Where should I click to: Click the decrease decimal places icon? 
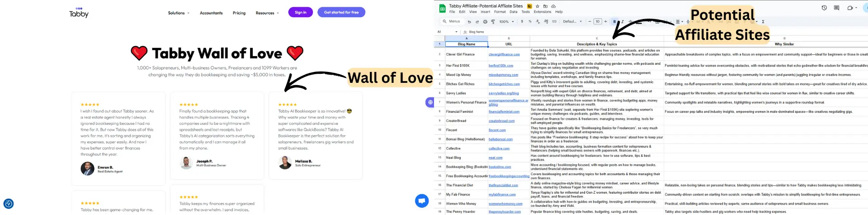(538, 21)
